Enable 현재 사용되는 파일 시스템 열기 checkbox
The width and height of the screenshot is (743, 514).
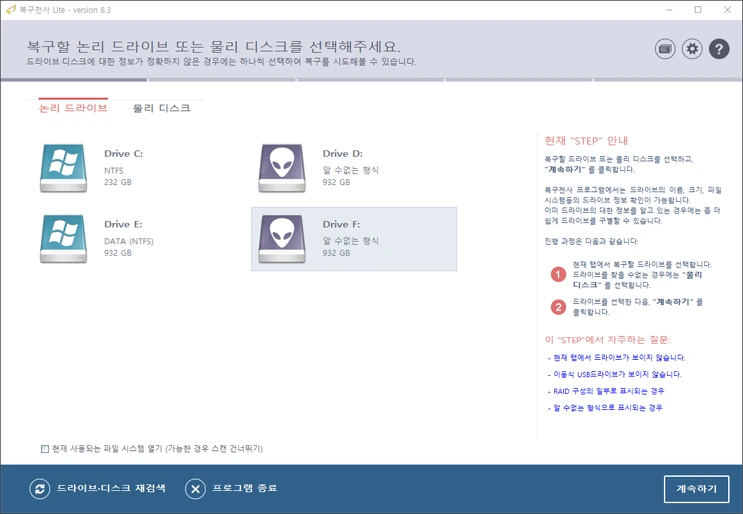coord(45,449)
